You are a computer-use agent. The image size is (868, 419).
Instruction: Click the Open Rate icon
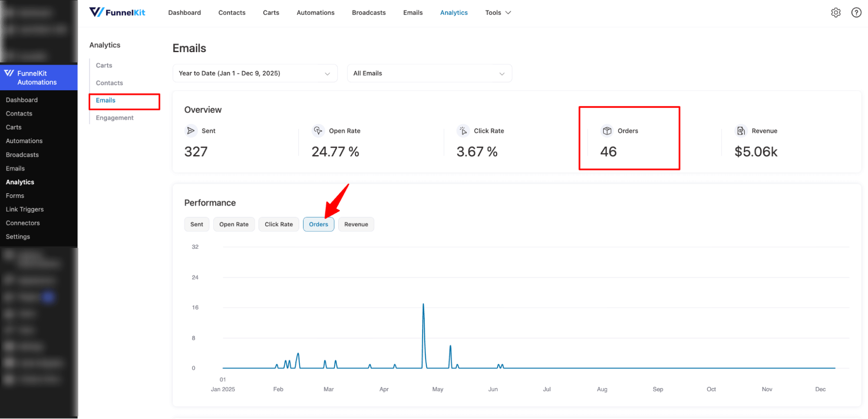point(318,131)
